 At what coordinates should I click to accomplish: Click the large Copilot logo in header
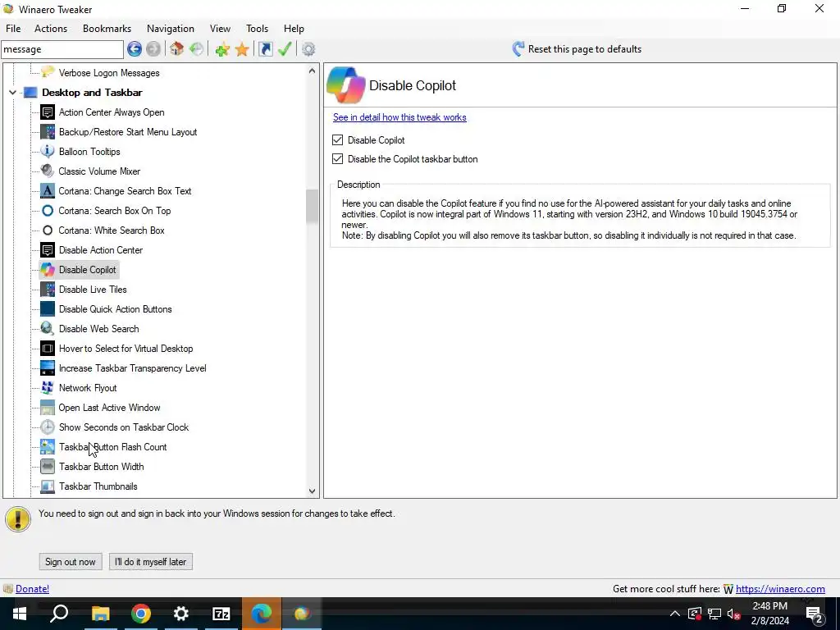pos(346,85)
